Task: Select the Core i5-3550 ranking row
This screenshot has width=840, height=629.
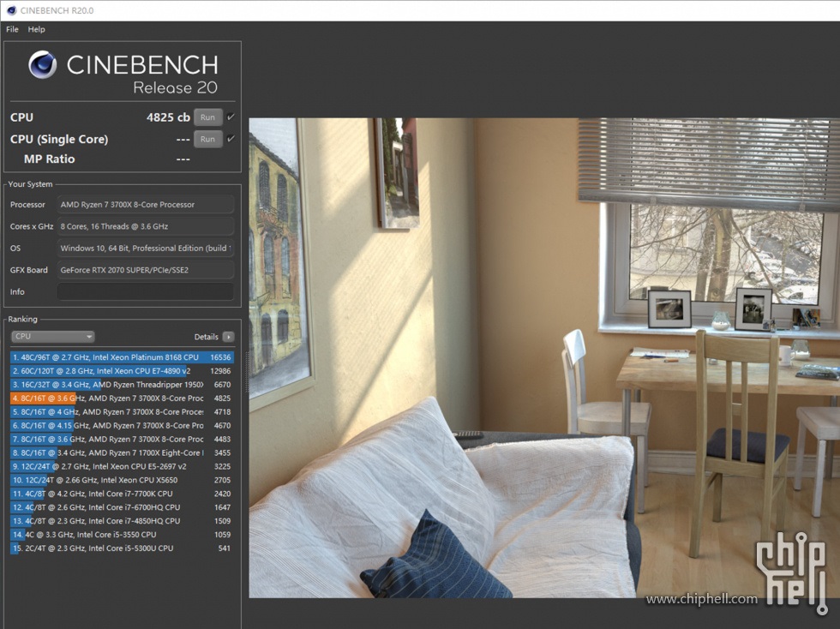Action: (x=122, y=535)
